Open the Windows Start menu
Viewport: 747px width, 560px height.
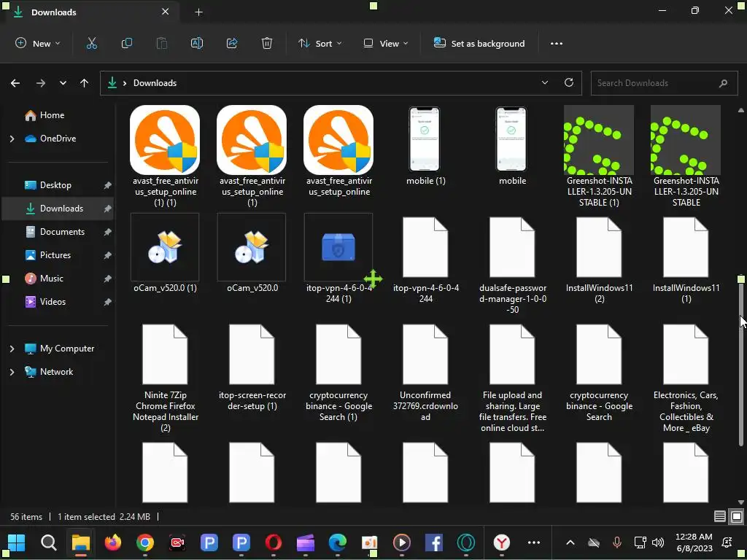17,542
